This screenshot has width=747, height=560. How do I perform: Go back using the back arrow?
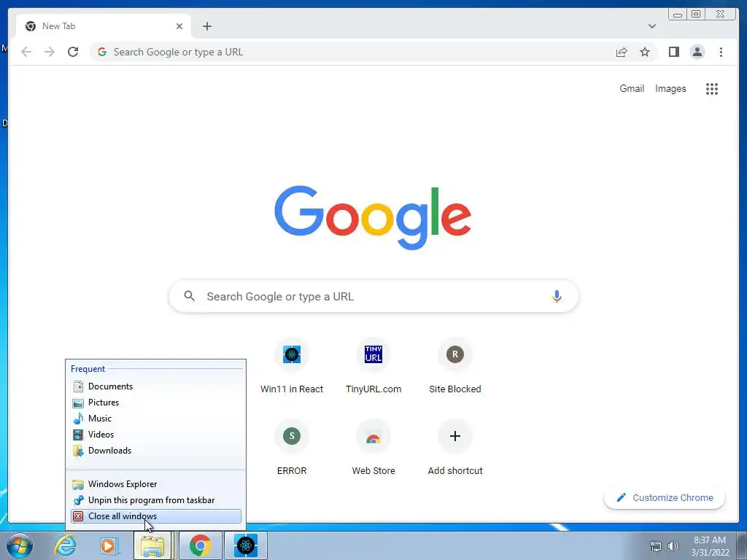click(26, 52)
